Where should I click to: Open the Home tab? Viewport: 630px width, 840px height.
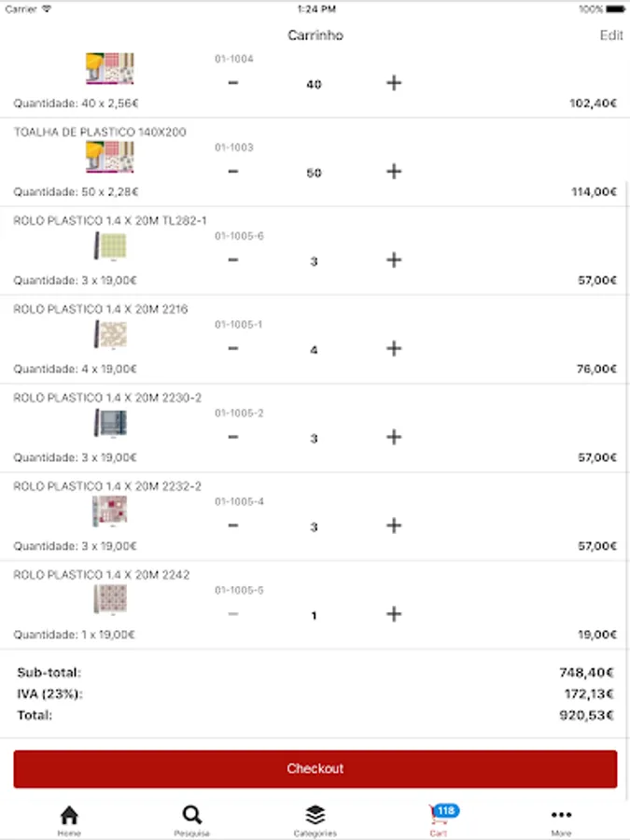click(69, 819)
